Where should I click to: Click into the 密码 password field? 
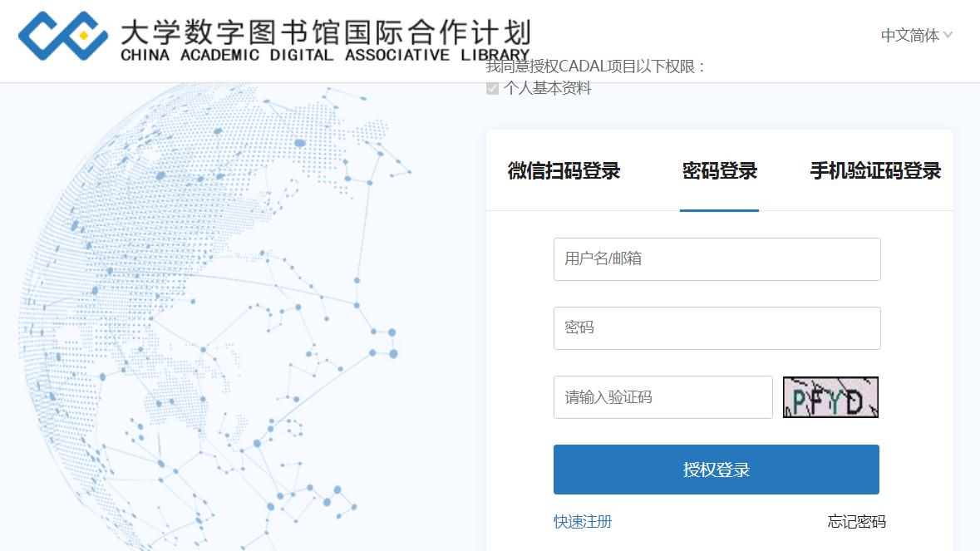coord(717,328)
